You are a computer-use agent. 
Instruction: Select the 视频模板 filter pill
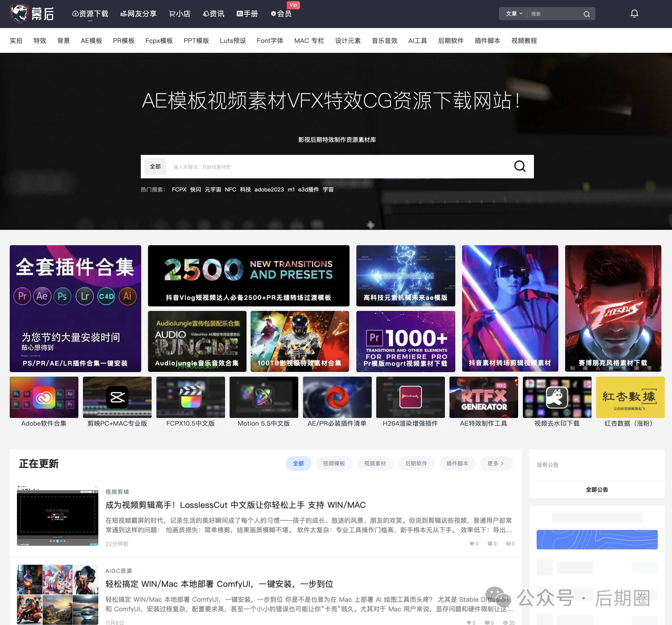click(x=334, y=464)
